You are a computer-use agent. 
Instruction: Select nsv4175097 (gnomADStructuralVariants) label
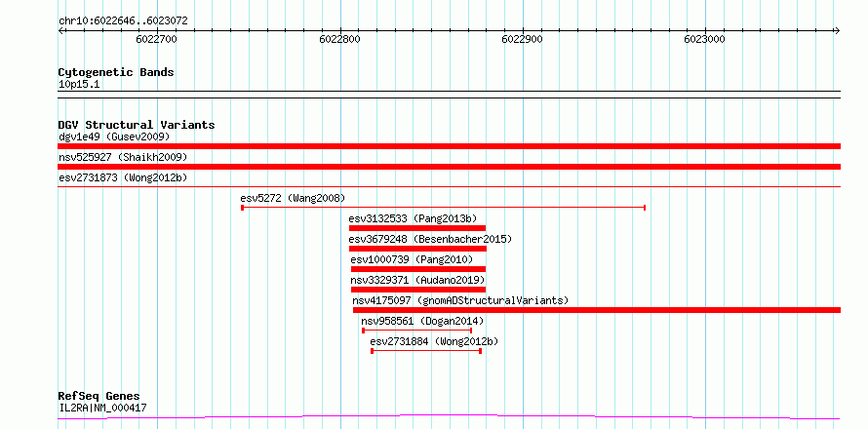coord(460,300)
